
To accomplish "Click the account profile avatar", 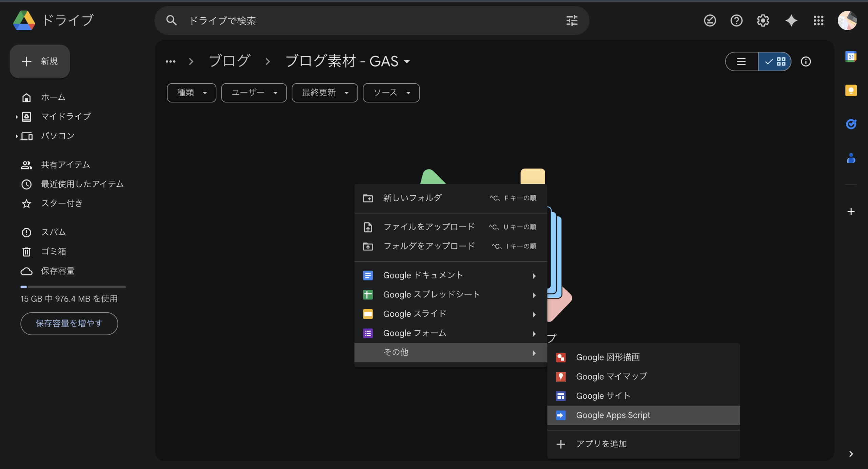I will (x=847, y=21).
